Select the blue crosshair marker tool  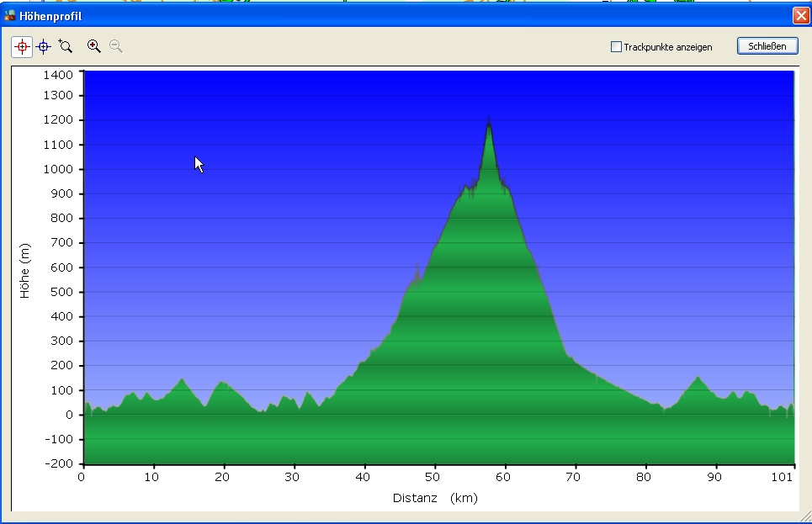pyautogui.click(x=43, y=47)
